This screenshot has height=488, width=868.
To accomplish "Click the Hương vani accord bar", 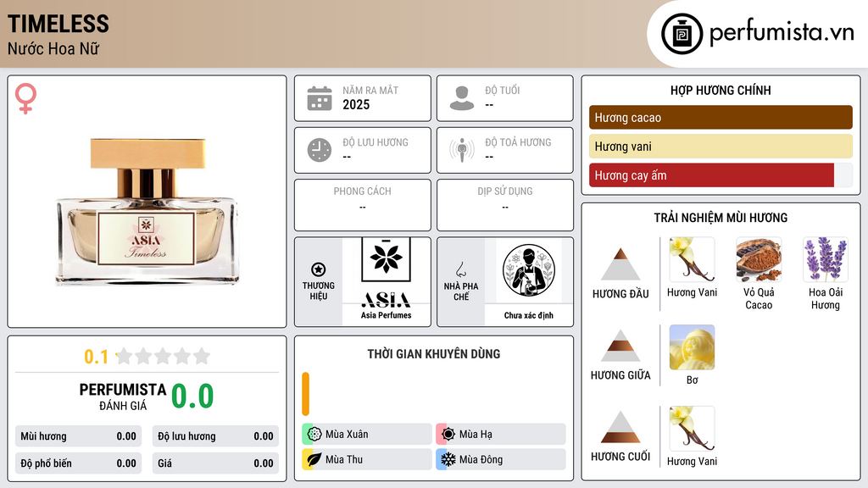I will point(721,146).
